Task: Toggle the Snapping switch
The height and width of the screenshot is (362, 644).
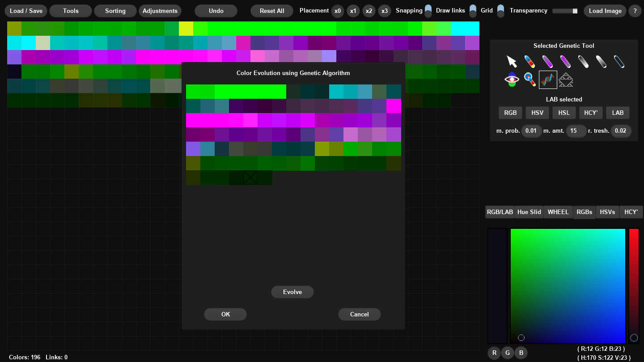Action: point(428,10)
